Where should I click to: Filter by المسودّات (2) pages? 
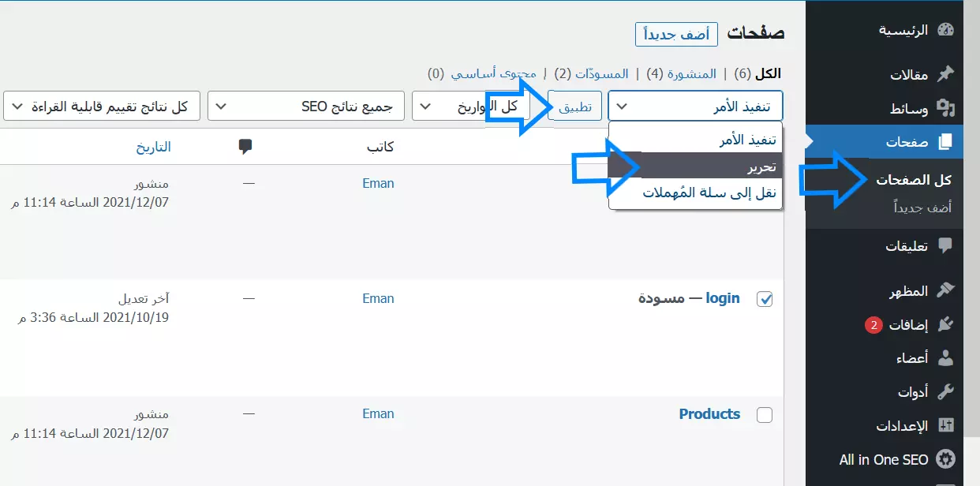[x=591, y=73]
